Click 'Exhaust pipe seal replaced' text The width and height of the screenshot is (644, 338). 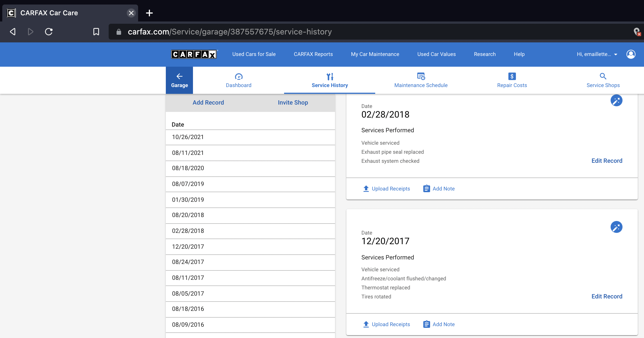tap(392, 152)
